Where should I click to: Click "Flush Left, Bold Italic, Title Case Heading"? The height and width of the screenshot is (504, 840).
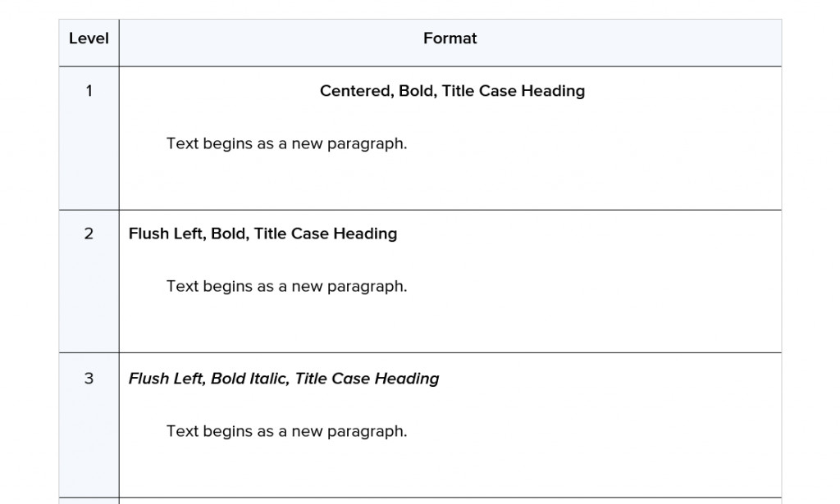(x=283, y=379)
